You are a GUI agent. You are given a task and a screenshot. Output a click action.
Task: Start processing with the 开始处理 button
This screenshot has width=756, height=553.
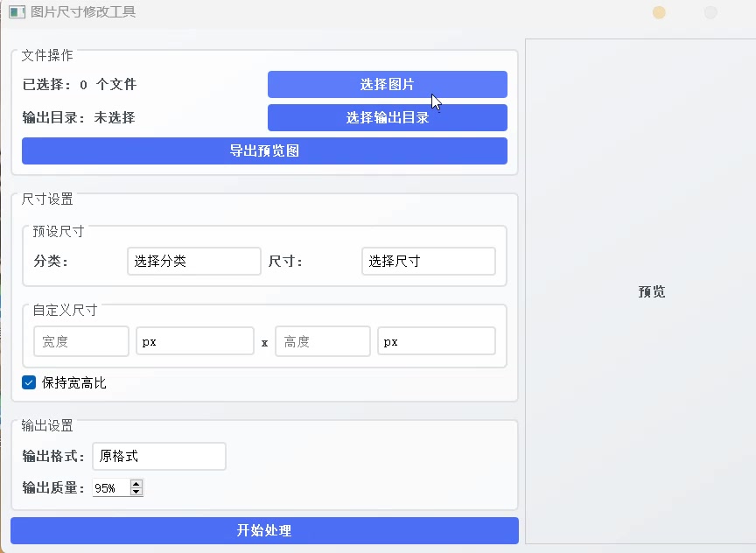coord(264,530)
